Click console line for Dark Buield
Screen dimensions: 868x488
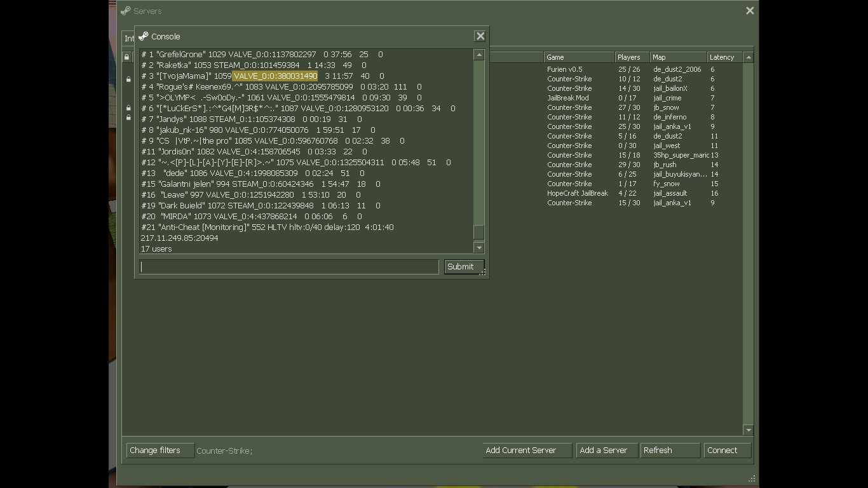(261, 206)
